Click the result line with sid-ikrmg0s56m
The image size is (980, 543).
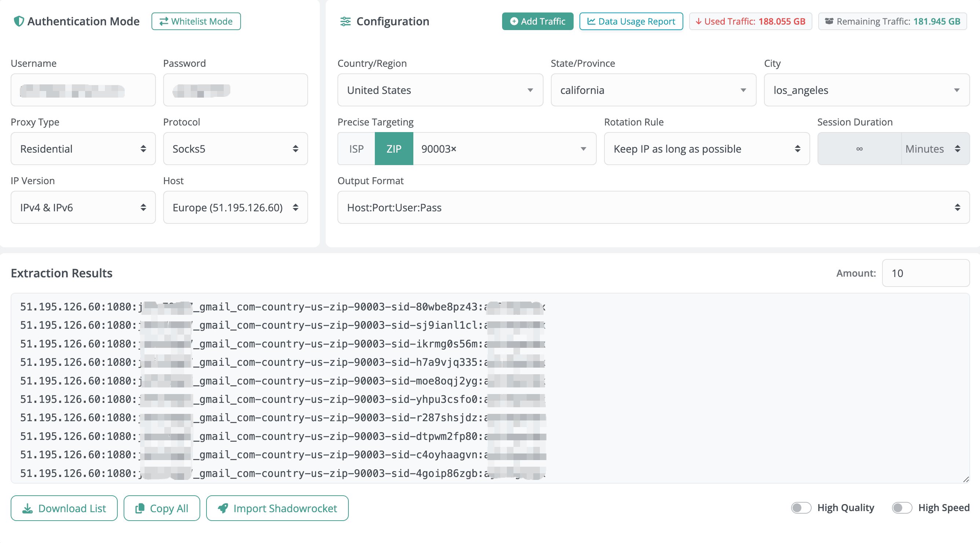point(283,344)
